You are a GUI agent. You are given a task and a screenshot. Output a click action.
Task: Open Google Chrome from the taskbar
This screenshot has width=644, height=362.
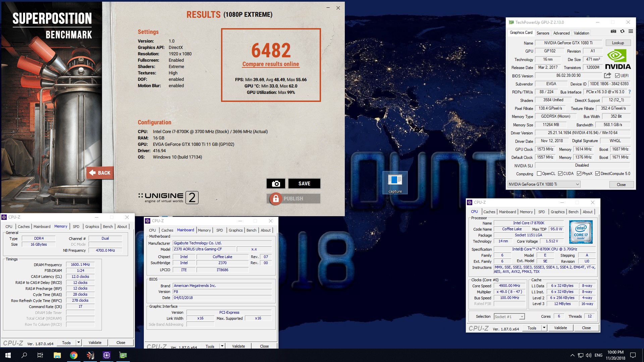[73, 355]
